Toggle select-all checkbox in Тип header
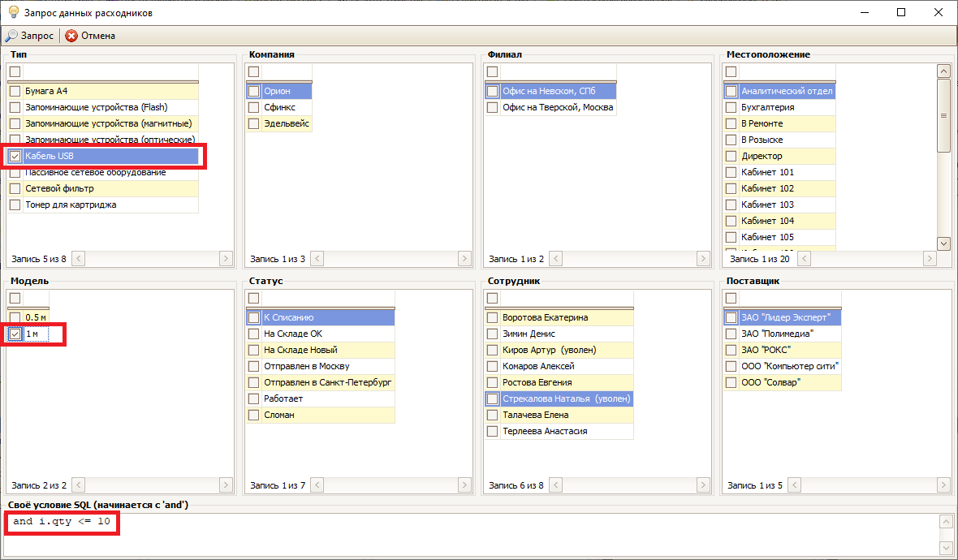 tap(15, 72)
